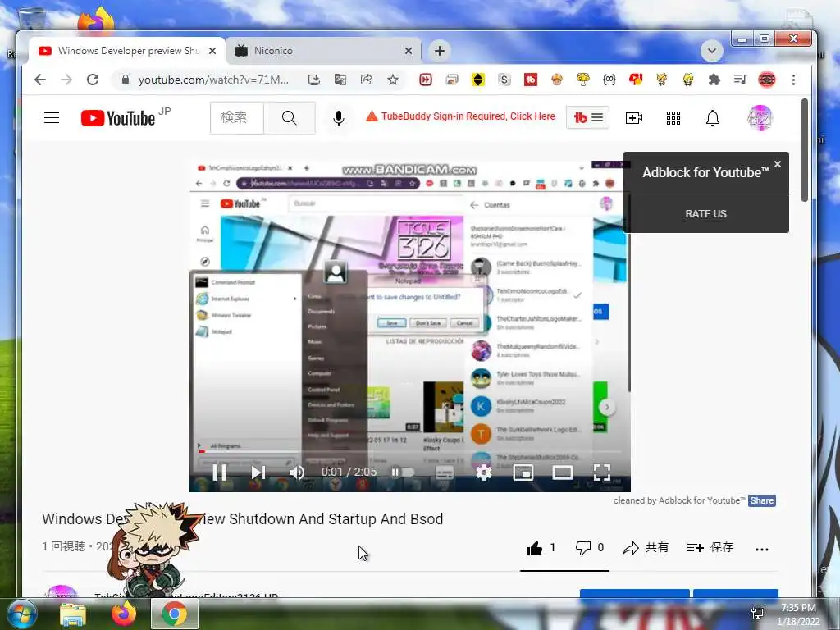Open the three-dot more actions under the video
This screenshot has height=630, width=840.
click(762, 549)
